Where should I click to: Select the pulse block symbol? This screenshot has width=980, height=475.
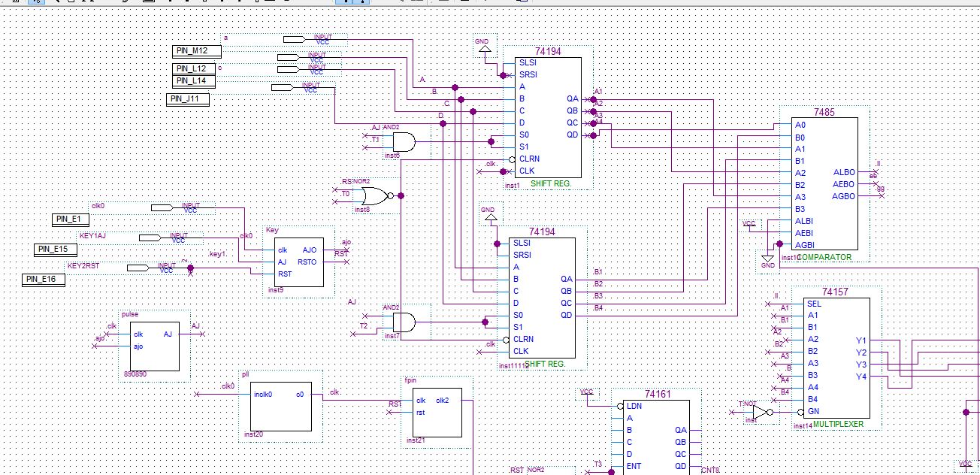click(x=155, y=345)
